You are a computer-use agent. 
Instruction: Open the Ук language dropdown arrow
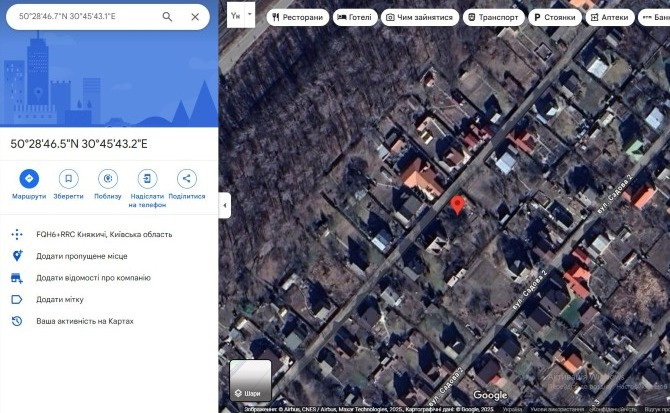click(x=250, y=15)
